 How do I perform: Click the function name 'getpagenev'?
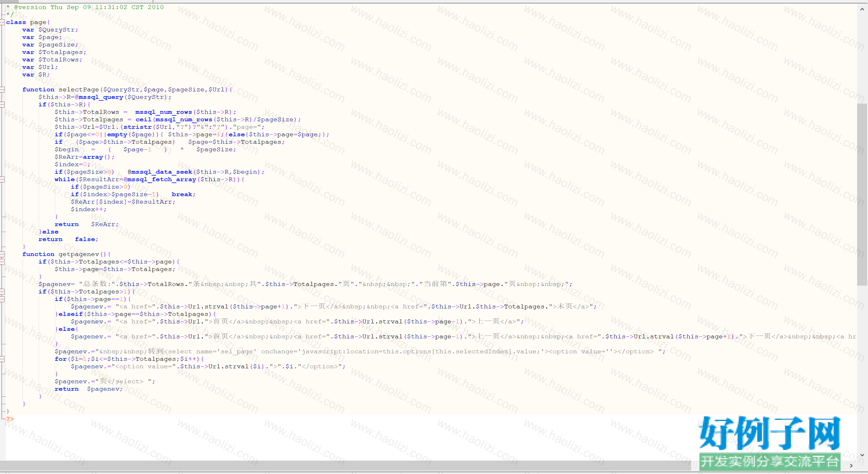coord(79,254)
